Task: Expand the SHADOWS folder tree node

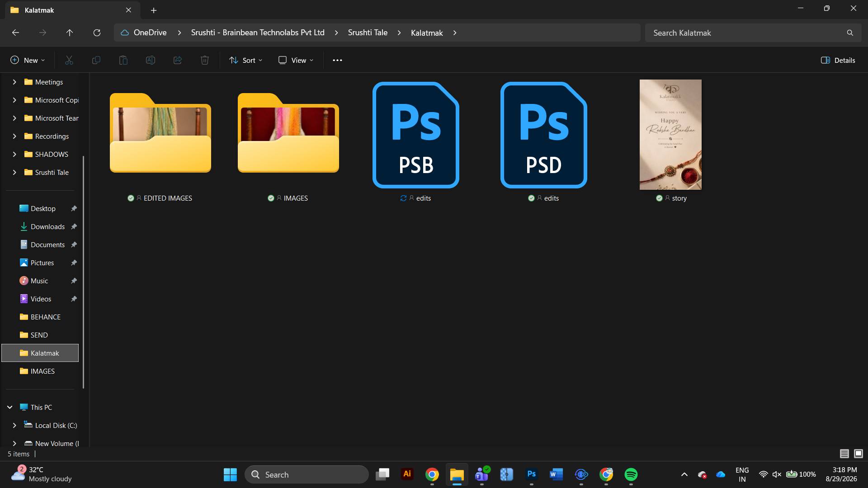Action: click(14, 154)
